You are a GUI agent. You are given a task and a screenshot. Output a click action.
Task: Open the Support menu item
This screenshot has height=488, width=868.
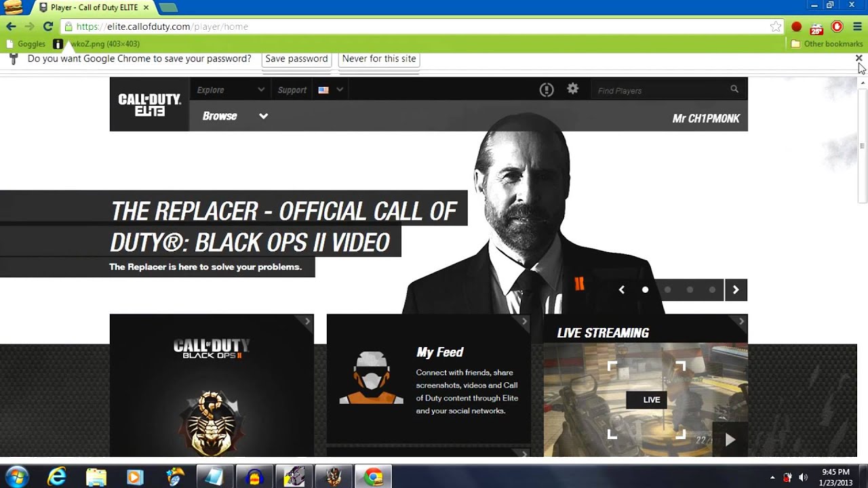[292, 89]
